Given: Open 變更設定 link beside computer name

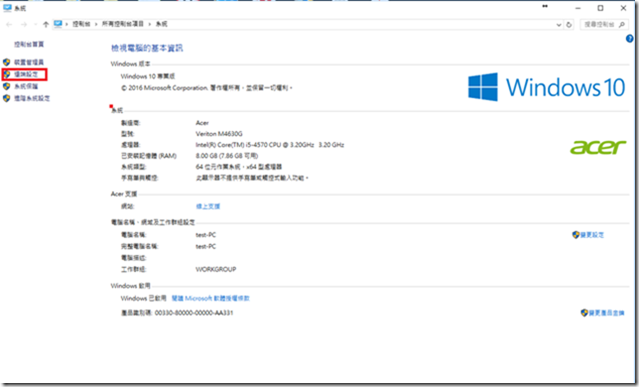Looking at the screenshot, I should [x=592, y=235].
